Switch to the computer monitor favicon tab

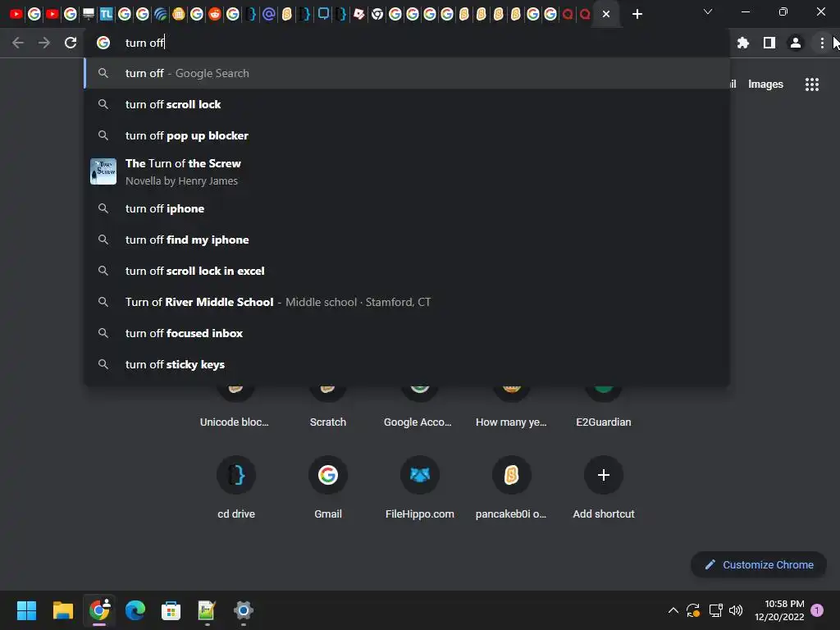coord(89,14)
